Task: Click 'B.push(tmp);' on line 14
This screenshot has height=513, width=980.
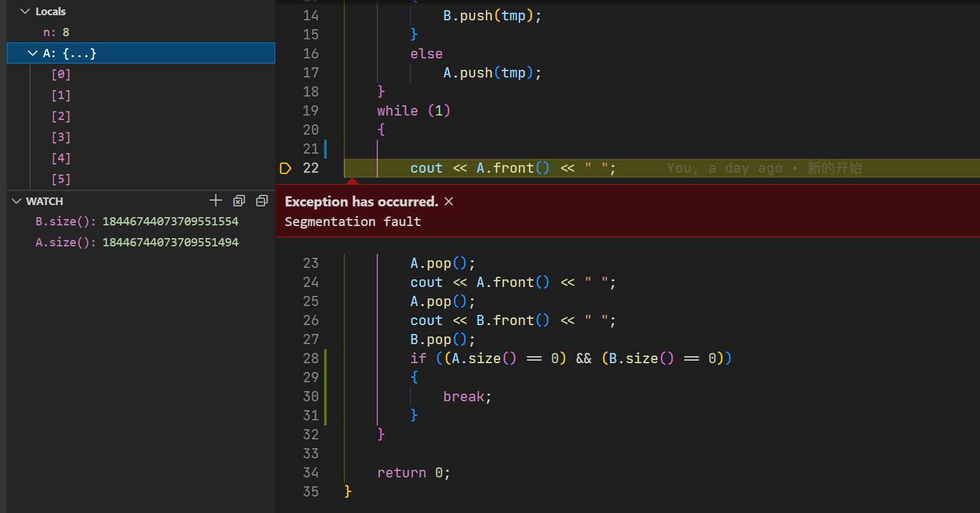Action: click(492, 16)
